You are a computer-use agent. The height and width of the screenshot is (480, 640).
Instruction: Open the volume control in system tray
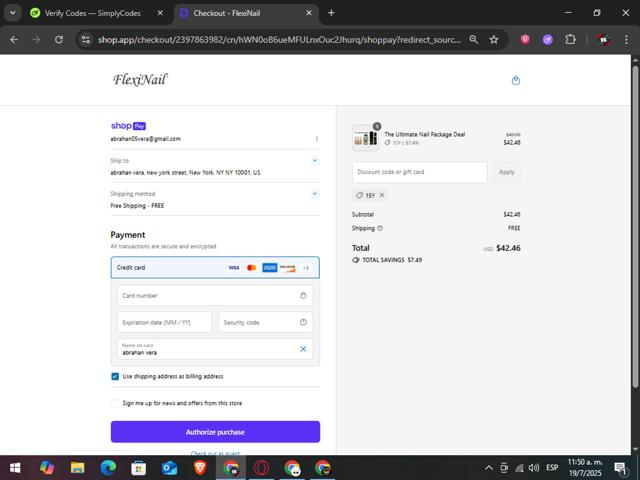click(534, 468)
